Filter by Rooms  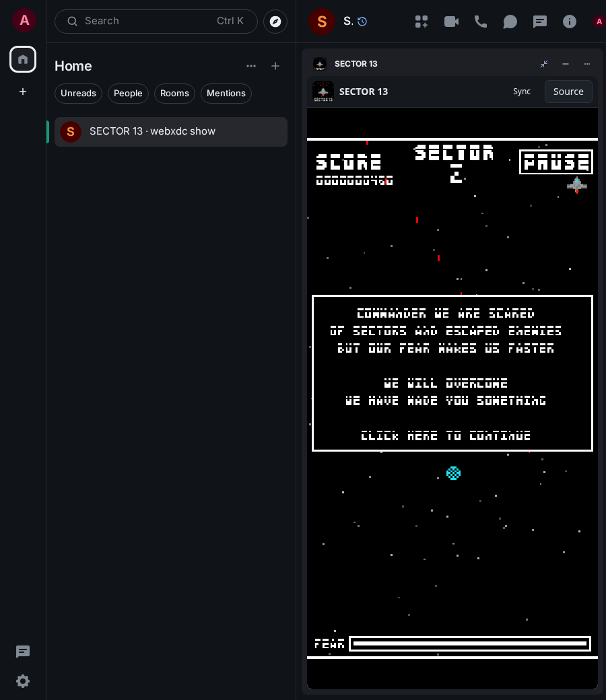click(174, 94)
